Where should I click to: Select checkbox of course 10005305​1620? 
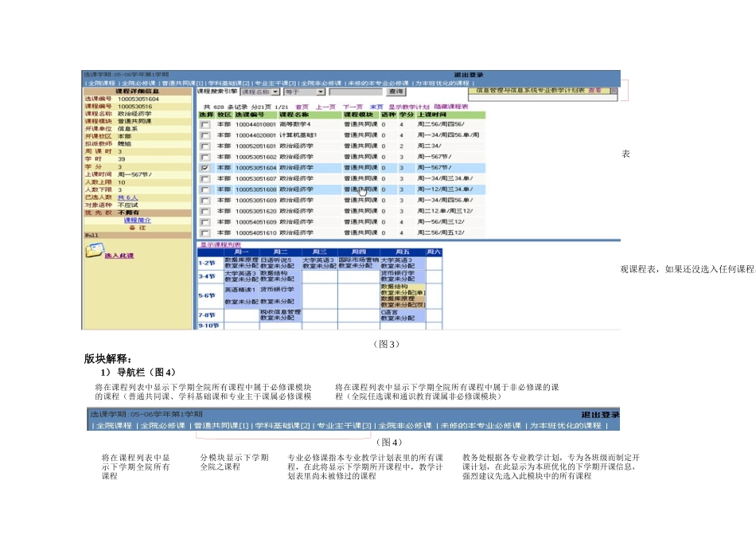(x=205, y=211)
